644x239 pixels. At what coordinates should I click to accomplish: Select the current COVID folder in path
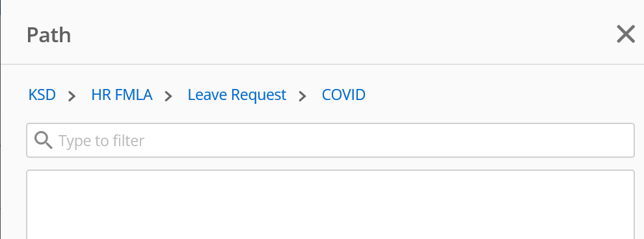click(x=343, y=95)
